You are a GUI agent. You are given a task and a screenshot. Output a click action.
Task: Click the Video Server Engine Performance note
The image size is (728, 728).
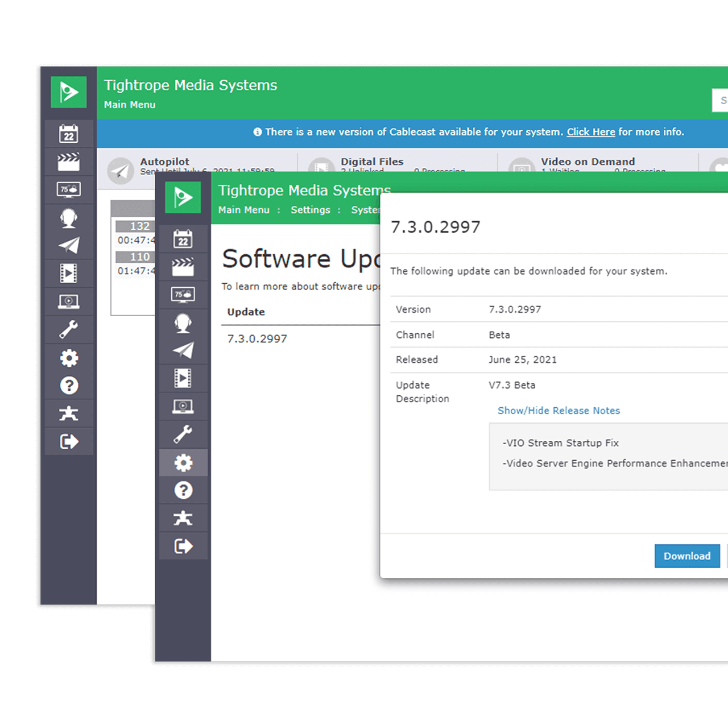(x=615, y=464)
